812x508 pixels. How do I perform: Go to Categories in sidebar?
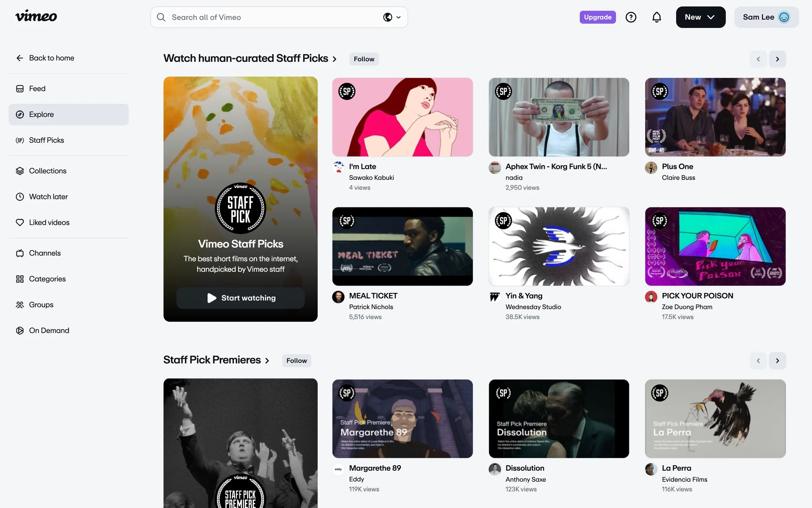pos(47,279)
